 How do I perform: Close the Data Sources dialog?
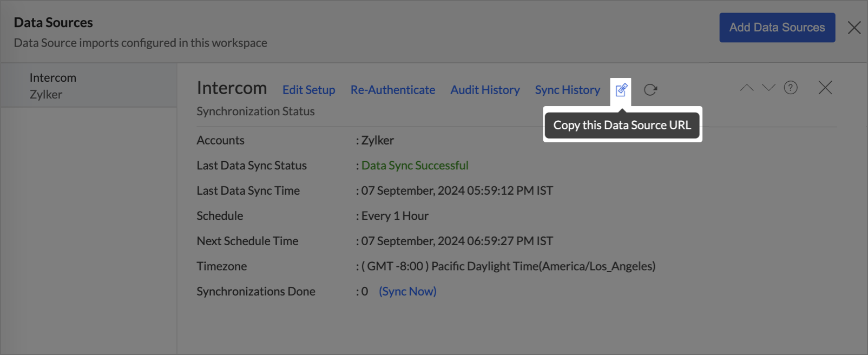[854, 28]
